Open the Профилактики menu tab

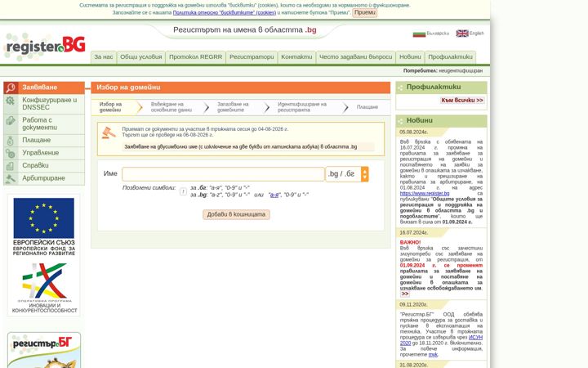450,57
